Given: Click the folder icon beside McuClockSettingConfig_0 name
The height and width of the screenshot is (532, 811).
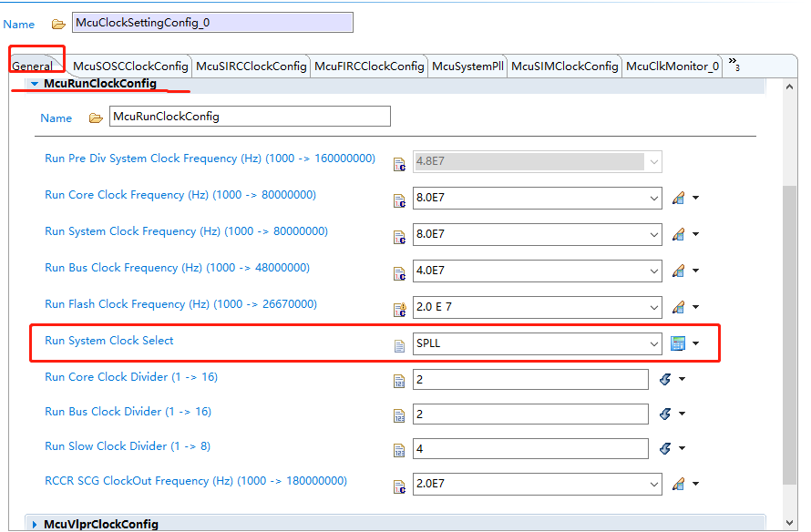Looking at the screenshot, I should click(x=59, y=23).
